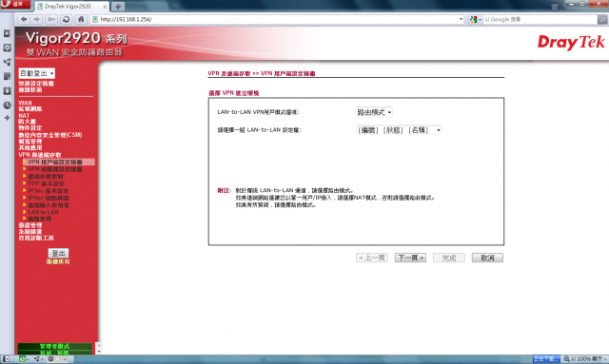Select LAN to LAN submenu item
609x364 pixels.
click(x=43, y=212)
